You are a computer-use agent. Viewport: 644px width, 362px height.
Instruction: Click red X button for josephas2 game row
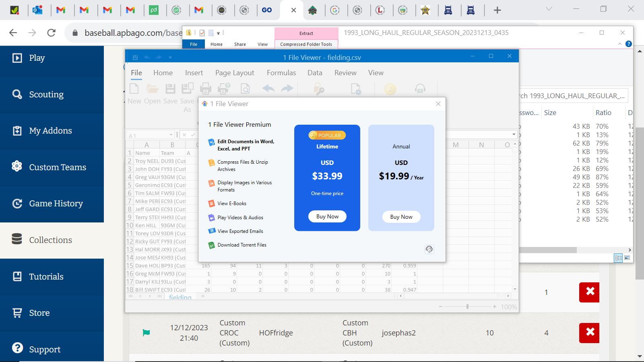click(x=590, y=333)
